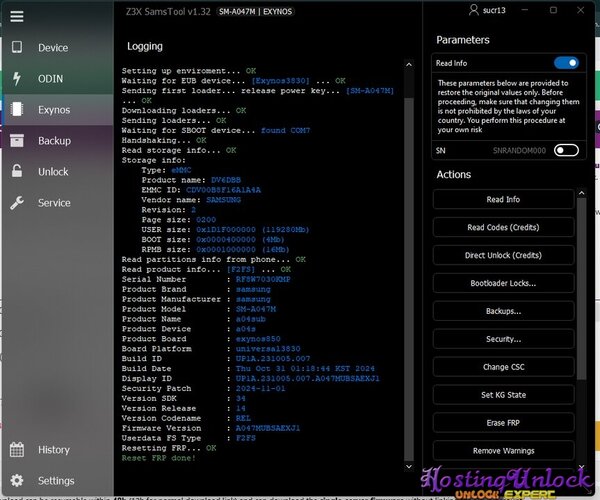Image resolution: width=600 pixels, height=500 pixels.
Task: Click the Set KG State button
Action: pos(503,396)
